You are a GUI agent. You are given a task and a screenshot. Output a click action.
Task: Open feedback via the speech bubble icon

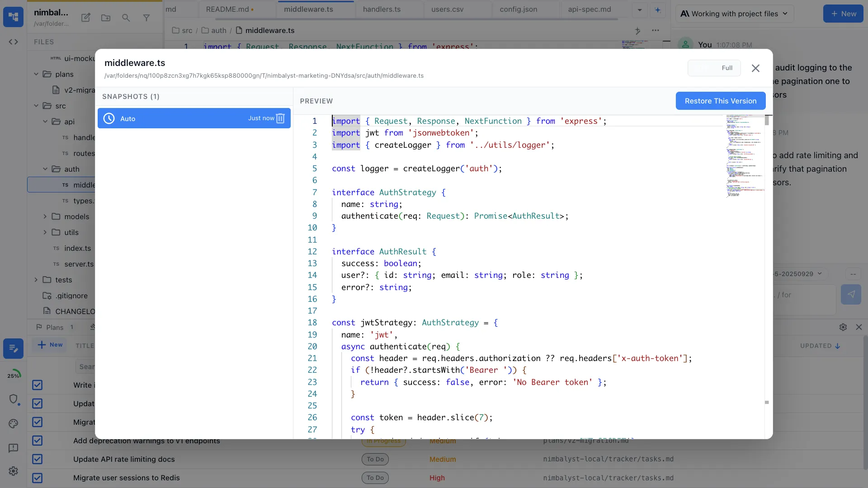[x=13, y=448]
